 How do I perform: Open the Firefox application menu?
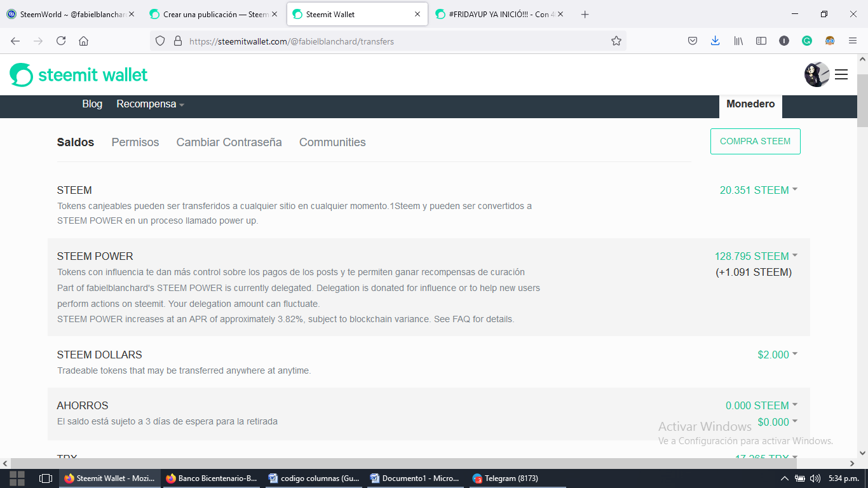point(853,41)
